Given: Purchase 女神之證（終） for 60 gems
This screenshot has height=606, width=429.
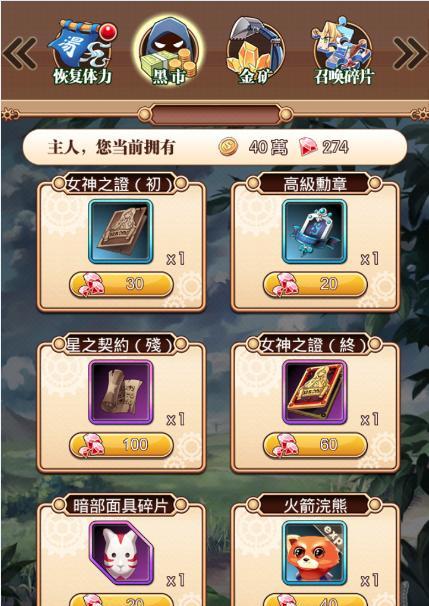Looking at the screenshot, I should point(315,445).
